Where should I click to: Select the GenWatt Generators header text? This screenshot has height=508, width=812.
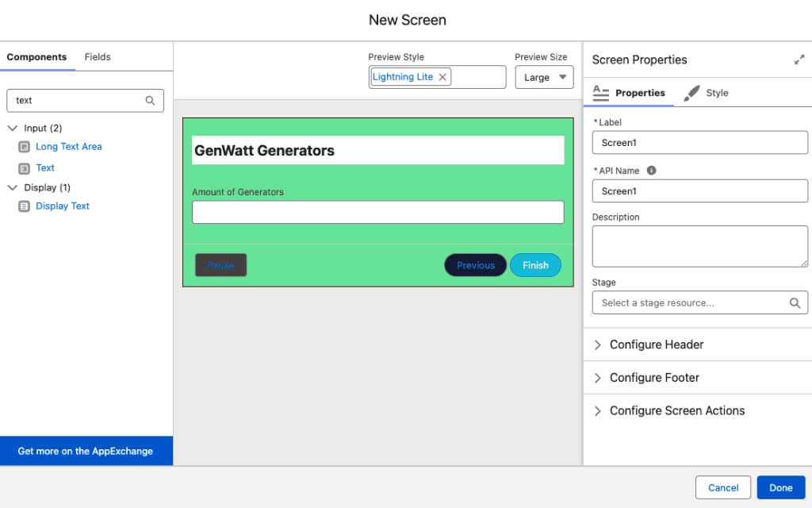click(264, 151)
